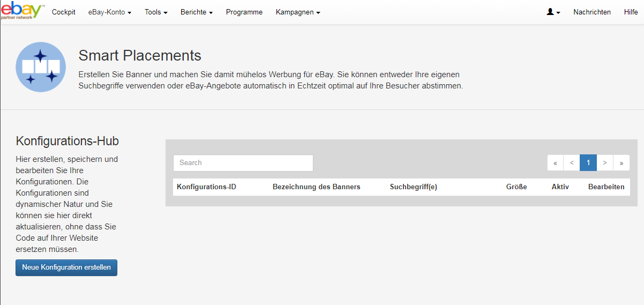Jump to first page with « button
The height and width of the screenshot is (305, 644).
555,163
